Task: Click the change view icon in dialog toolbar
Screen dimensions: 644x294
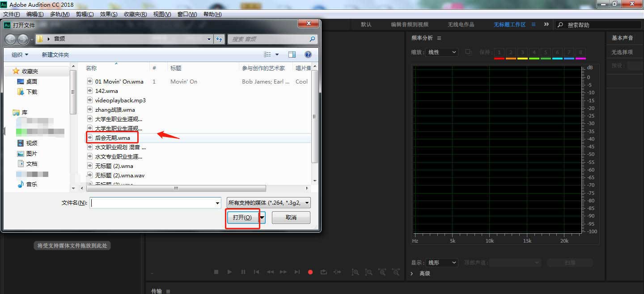Action: [x=267, y=55]
